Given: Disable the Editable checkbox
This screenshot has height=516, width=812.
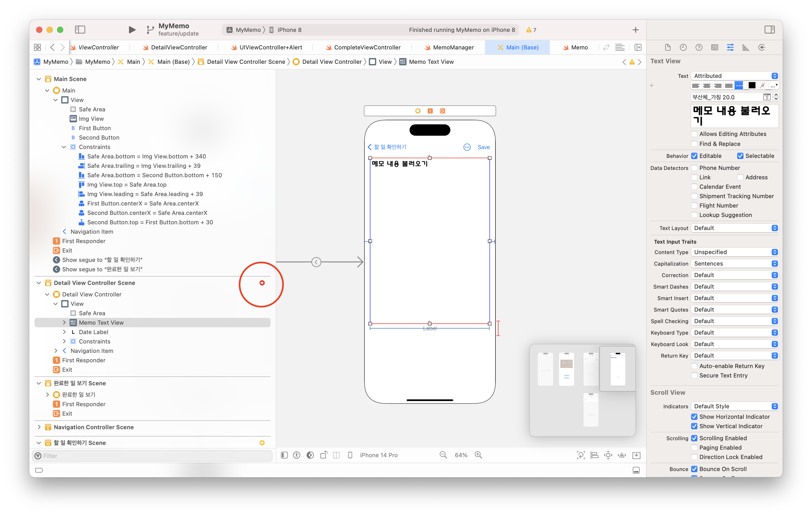Looking at the screenshot, I should click(694, 156).
